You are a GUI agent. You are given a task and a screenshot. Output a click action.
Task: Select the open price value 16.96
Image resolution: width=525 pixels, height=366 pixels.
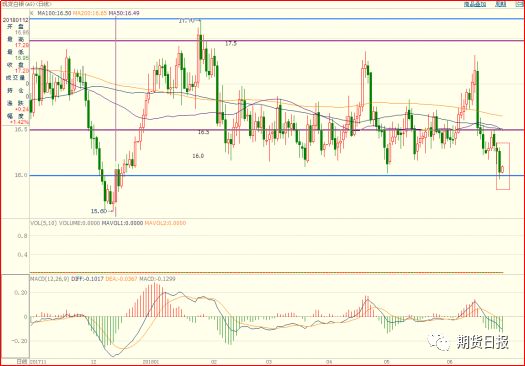coord(22,32)
